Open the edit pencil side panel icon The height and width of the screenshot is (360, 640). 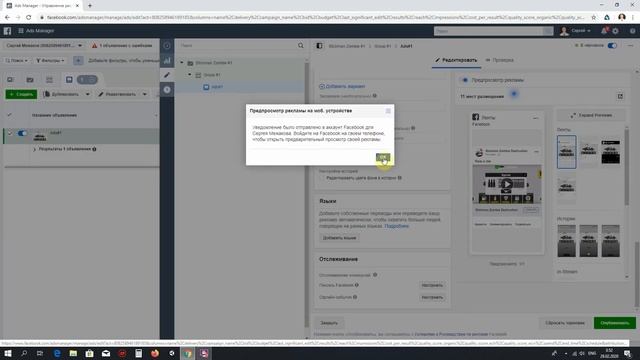click(167, 75)
